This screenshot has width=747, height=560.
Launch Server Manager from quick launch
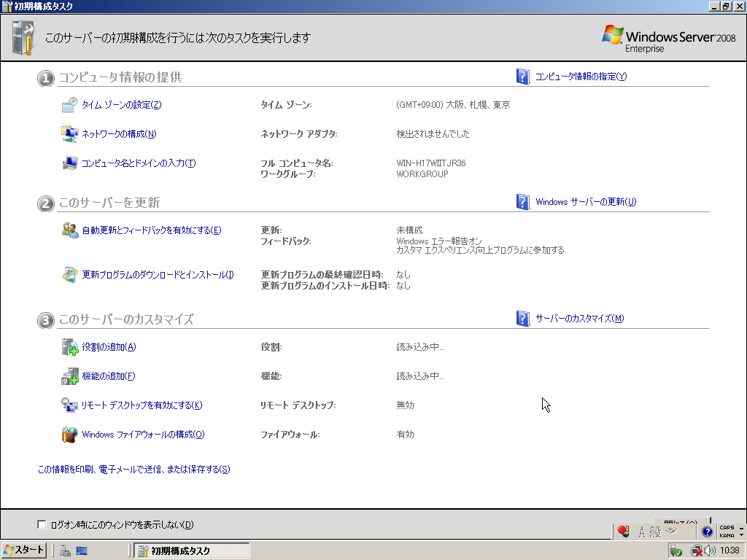point(65,551)
